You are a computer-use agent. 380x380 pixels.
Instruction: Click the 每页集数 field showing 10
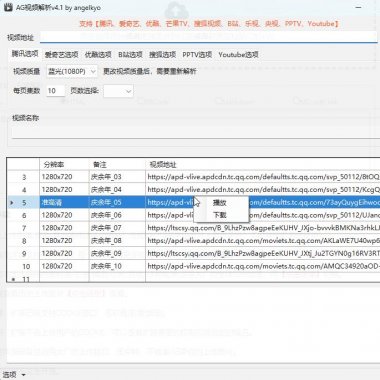(x=55, y=91)
